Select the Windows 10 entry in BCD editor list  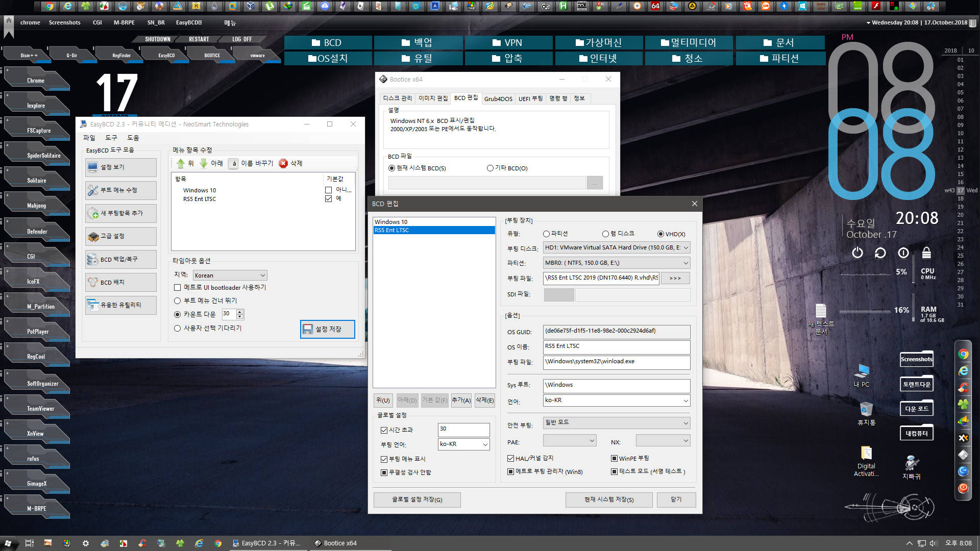click(x=434, y=222)
